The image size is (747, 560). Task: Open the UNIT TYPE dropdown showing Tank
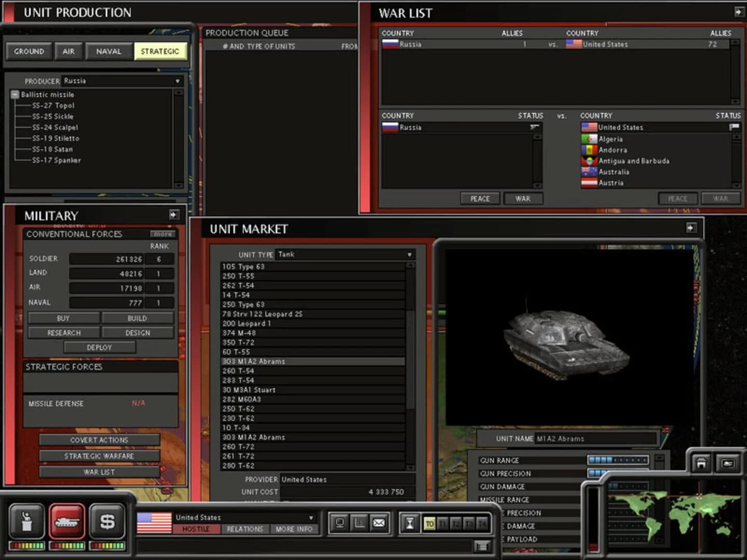[410, 255]
